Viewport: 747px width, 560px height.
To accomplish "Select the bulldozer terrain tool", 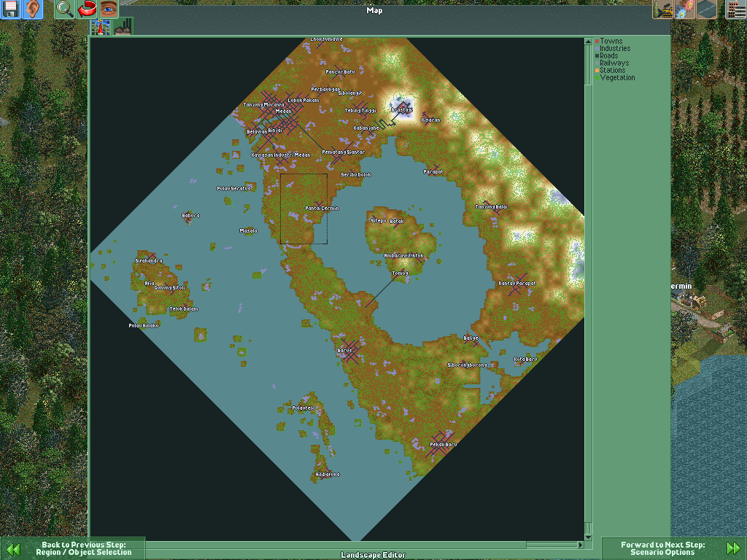I will point(662,9).
